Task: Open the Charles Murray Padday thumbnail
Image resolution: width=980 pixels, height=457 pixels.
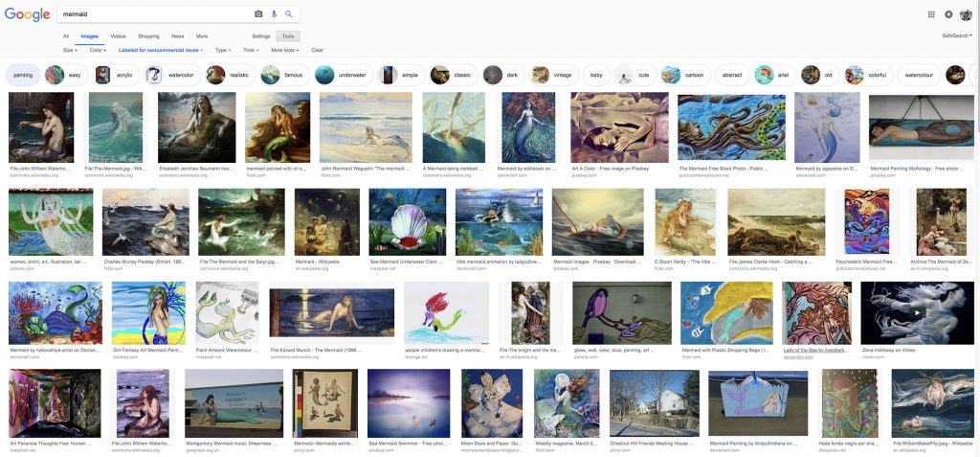Action: click(145, 221)
